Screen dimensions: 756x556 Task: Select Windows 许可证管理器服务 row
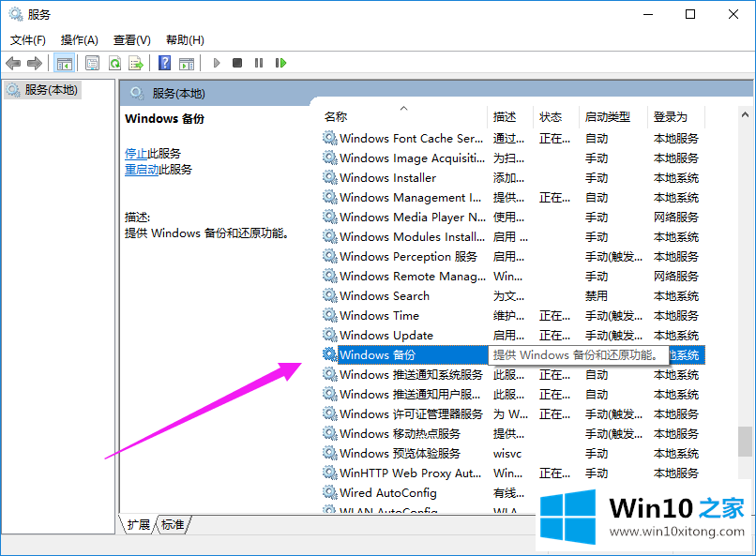coord(513,413)
